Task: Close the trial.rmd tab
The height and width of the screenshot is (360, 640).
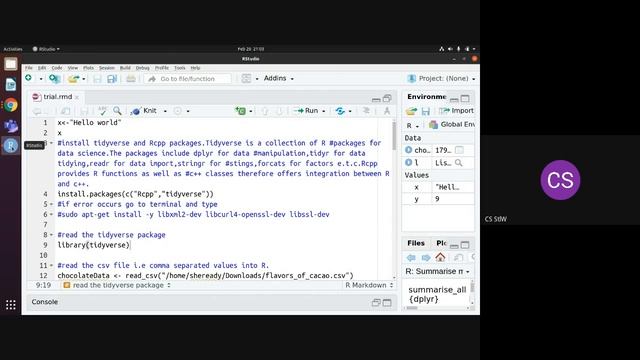Action: pos(77,97)
